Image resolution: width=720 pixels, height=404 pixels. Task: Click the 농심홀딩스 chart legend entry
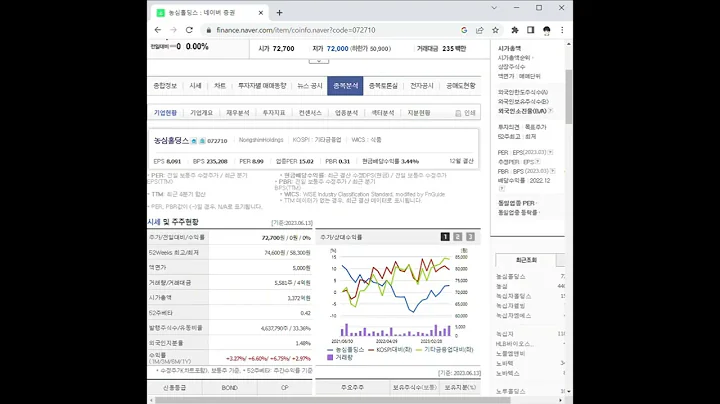point(345,350)
